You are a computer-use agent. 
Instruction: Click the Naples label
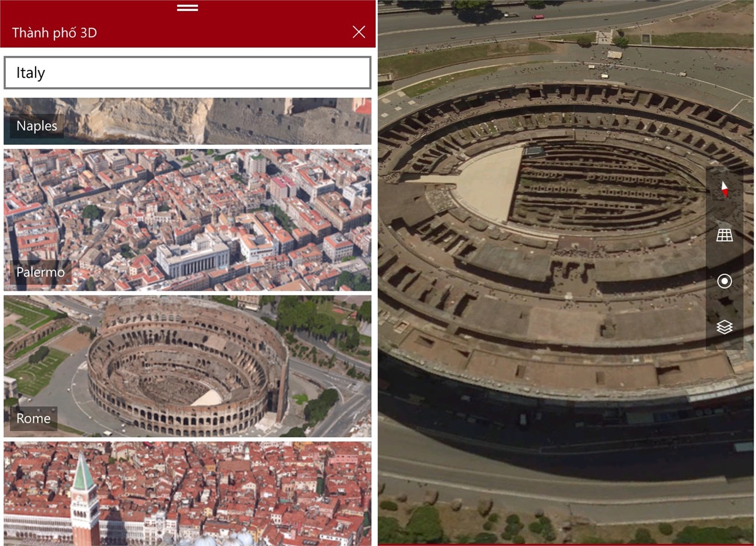[37, 126]
